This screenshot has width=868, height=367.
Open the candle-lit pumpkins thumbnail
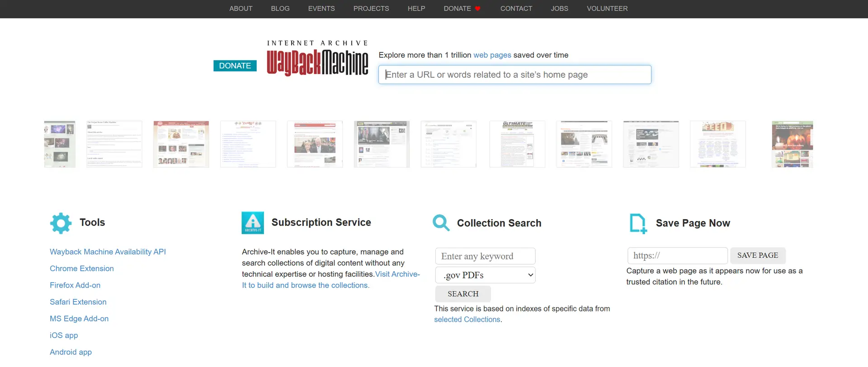792,144
